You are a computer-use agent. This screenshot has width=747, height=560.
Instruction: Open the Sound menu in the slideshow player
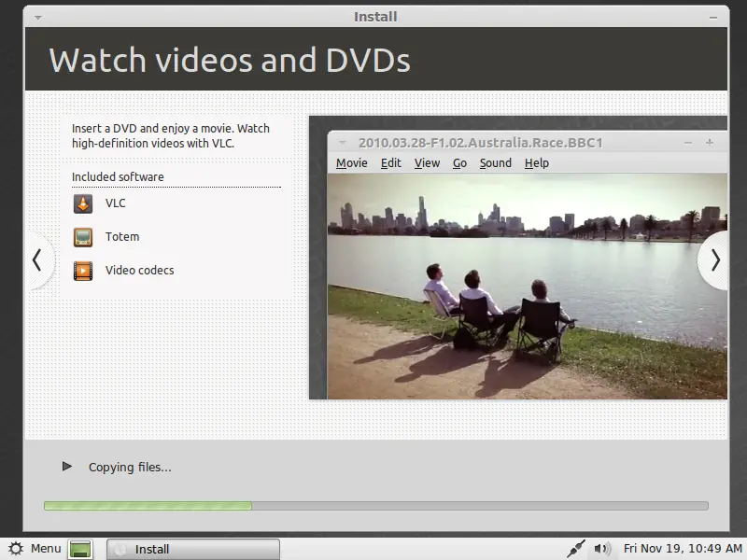(496, 163)
